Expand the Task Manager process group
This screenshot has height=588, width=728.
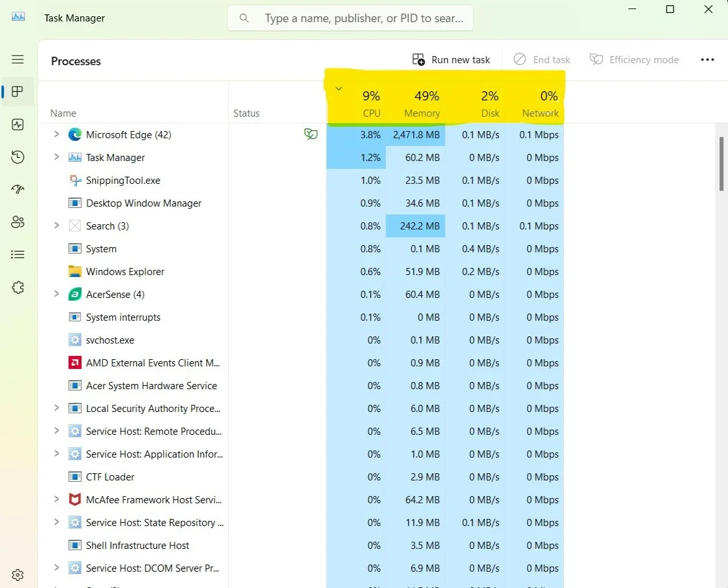57,157
